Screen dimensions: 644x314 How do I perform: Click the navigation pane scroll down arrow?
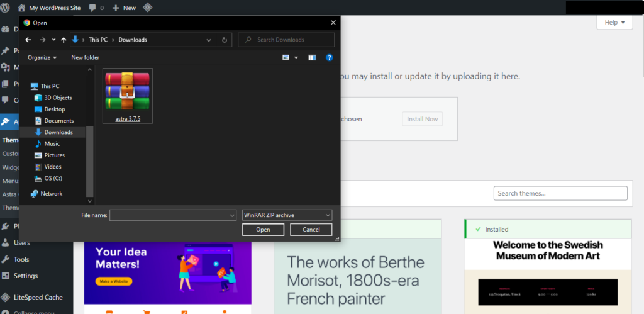coord(90,201)
